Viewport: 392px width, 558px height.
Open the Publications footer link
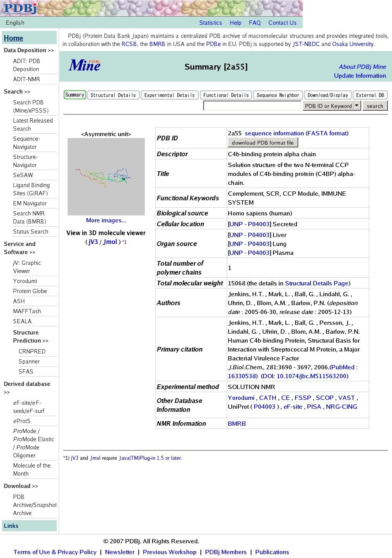point(272,552)
